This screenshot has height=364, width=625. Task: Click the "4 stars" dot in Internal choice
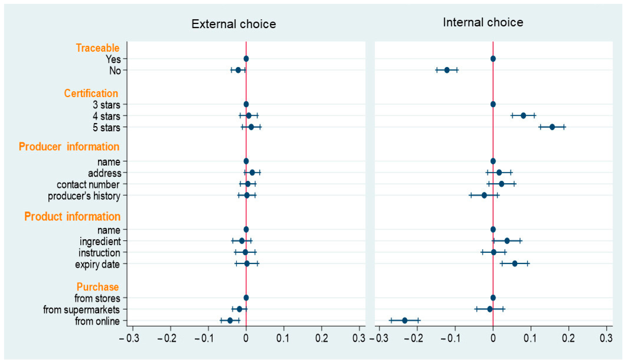pyautogui.click(x=523, y=115)
